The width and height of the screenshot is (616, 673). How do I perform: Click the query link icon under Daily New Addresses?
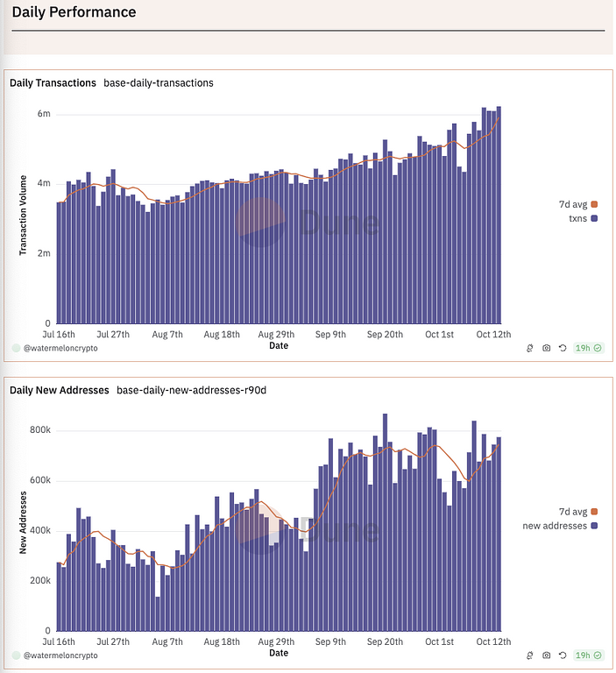(x=530, y=655)
